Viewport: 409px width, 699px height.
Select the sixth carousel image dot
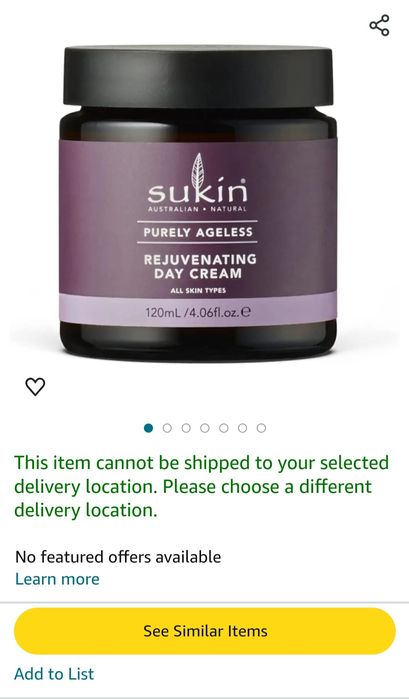click(x=242, y=428)
